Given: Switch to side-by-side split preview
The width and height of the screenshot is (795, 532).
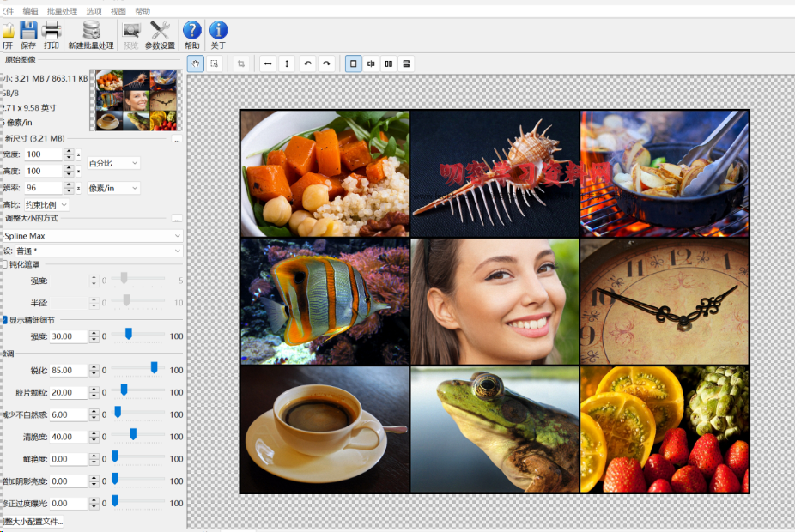Looking at the screenshot, I should pos(389,63).
